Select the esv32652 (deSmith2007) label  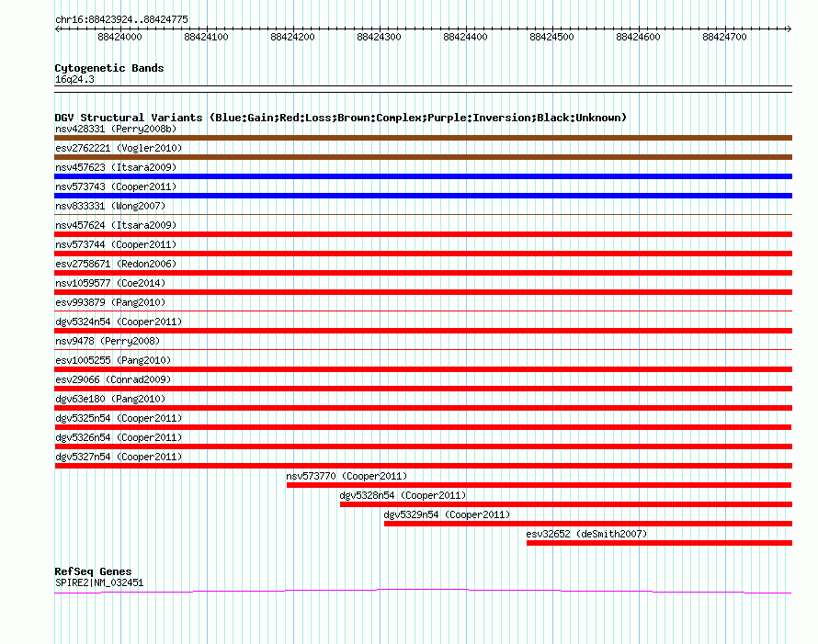pos(586,534)
